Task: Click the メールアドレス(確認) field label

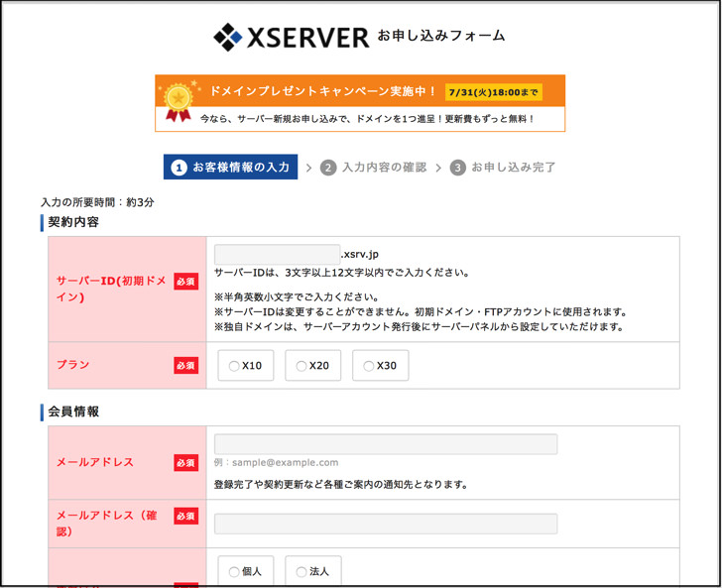Action: (x=106, y=524)
